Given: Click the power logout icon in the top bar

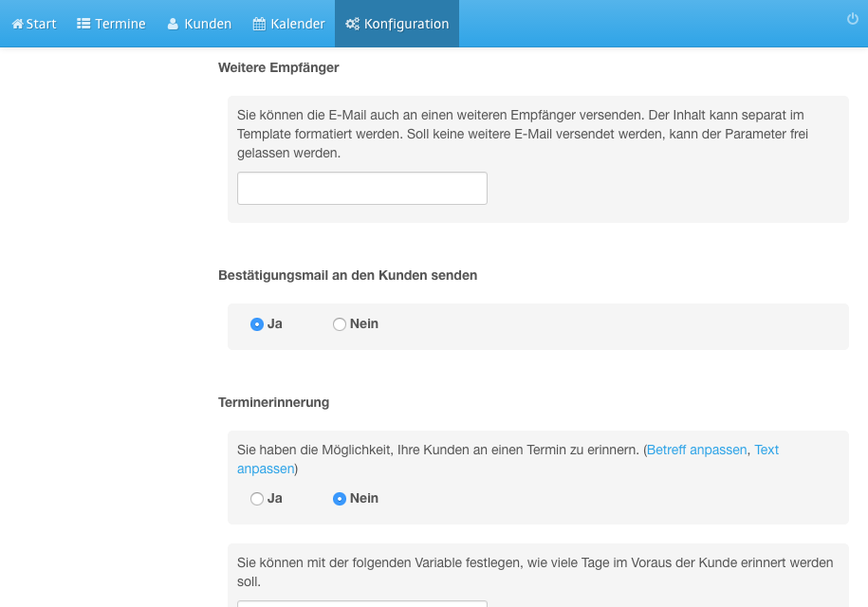Looking at the screenshot, I should 853,19.
